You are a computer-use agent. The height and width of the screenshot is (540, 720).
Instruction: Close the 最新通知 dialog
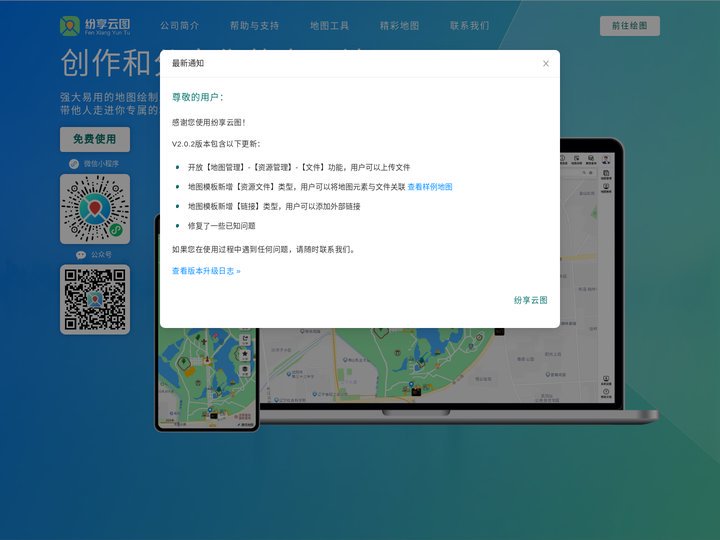546,63
